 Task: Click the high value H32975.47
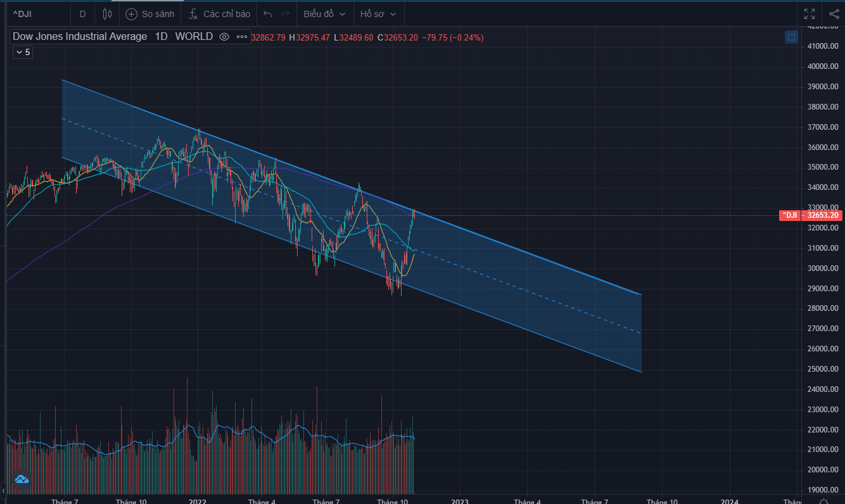310,37
